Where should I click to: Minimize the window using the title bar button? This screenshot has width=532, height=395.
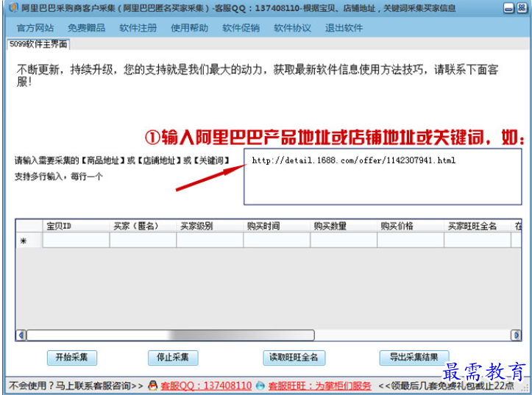pos(508,8)
